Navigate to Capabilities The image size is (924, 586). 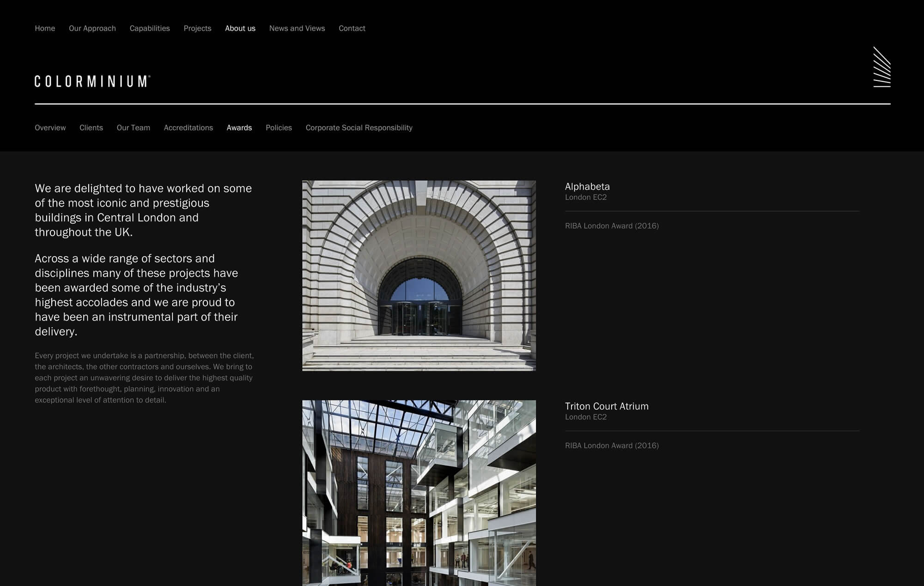(x=150, y=28)
